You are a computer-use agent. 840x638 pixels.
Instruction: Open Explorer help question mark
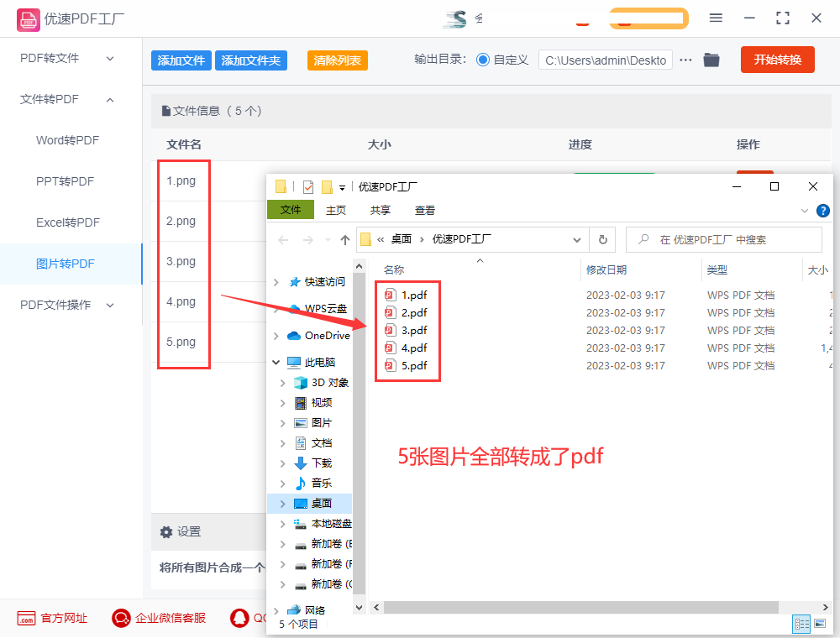(x=823, y=211)
